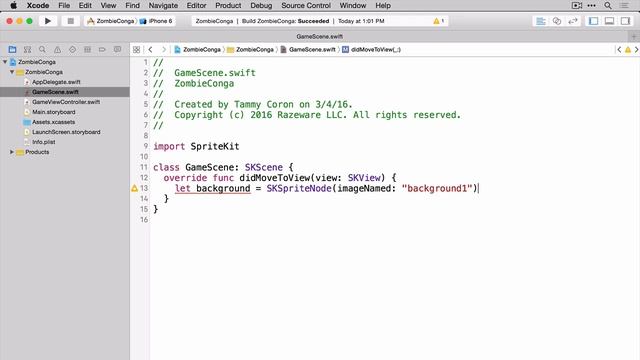Add a new editor tab
This screenshot has width=640, height=360.
coord(634,36)
